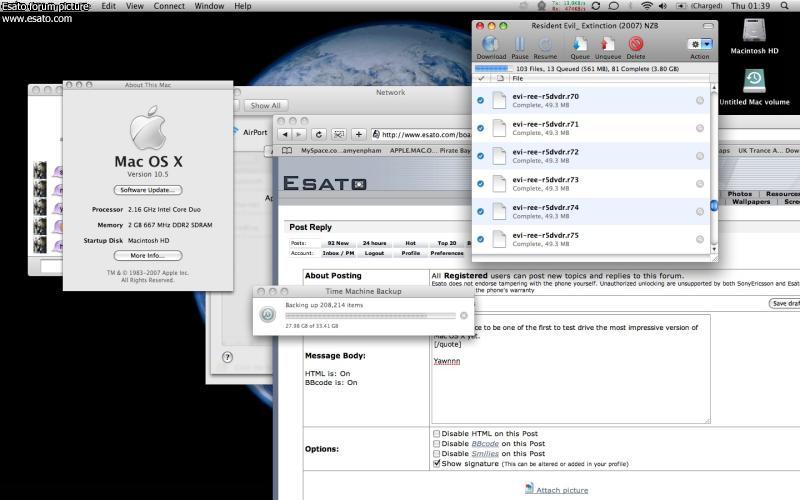Click the scroll down arrow in file list

point(714,249)
